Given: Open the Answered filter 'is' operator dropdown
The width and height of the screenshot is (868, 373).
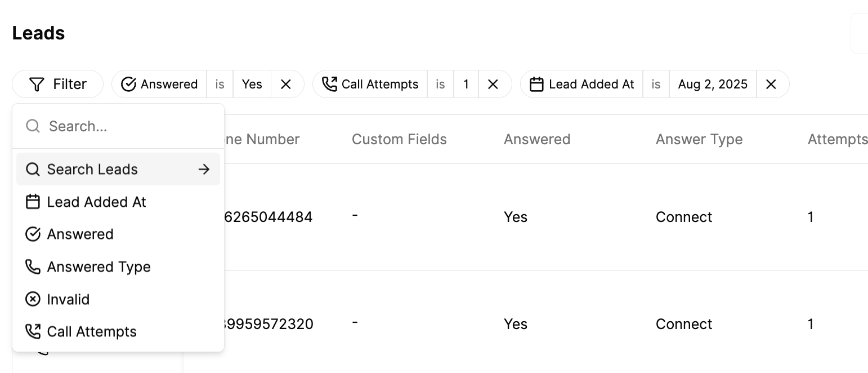Looking at the screenshot, I should coord(220,85).
